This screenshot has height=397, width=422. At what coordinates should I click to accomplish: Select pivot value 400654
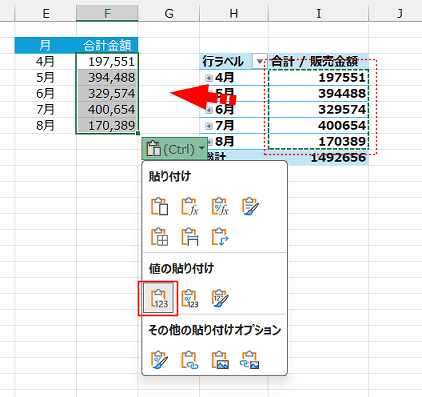[x=318, y=126]
